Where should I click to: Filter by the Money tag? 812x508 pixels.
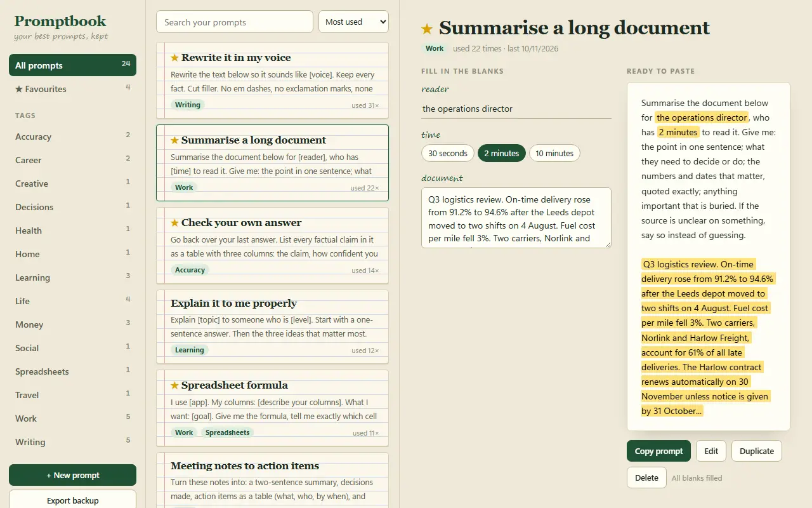click(x=72, y=324)
